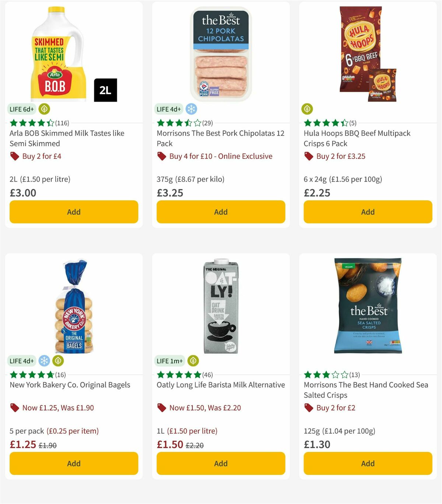Click the 2L volume badge on Arla BOB Milk

point(106,90)
